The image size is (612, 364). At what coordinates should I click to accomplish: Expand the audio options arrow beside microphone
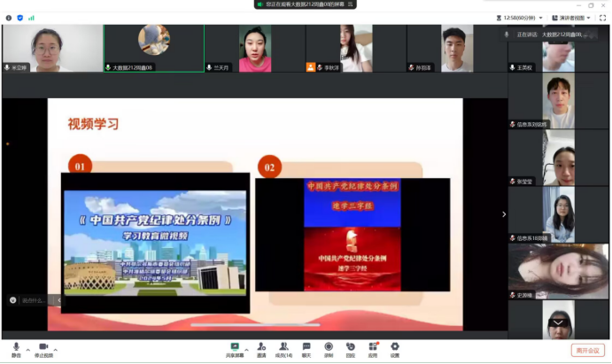click(x=27, y=347)
